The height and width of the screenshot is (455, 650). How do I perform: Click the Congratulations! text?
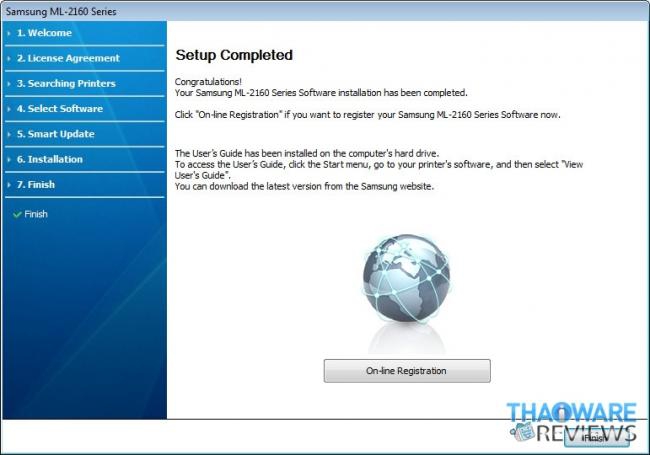point(208,82)
